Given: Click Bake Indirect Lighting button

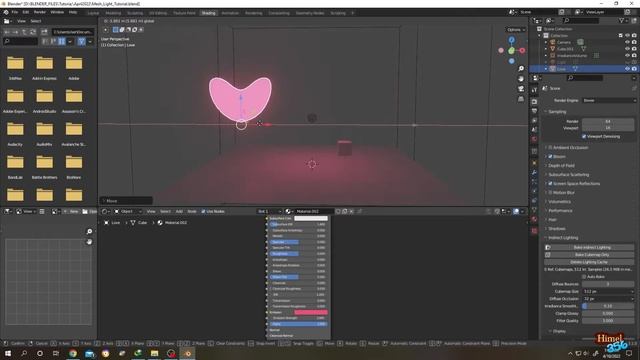Looking at the screenshot, I should pos(589,247).
